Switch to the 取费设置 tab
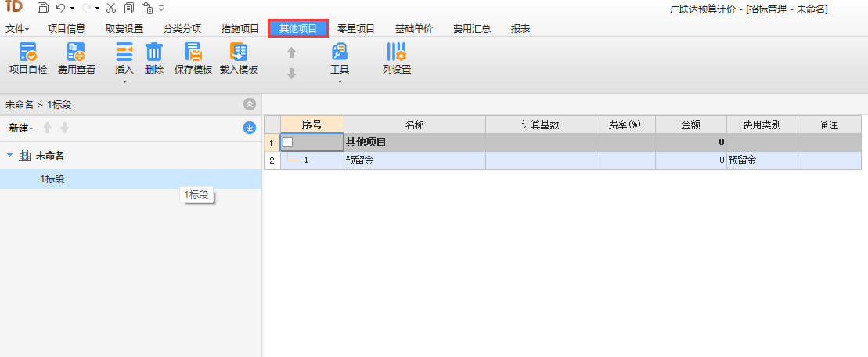Viewport: 868px width, 357px height. 124,29
